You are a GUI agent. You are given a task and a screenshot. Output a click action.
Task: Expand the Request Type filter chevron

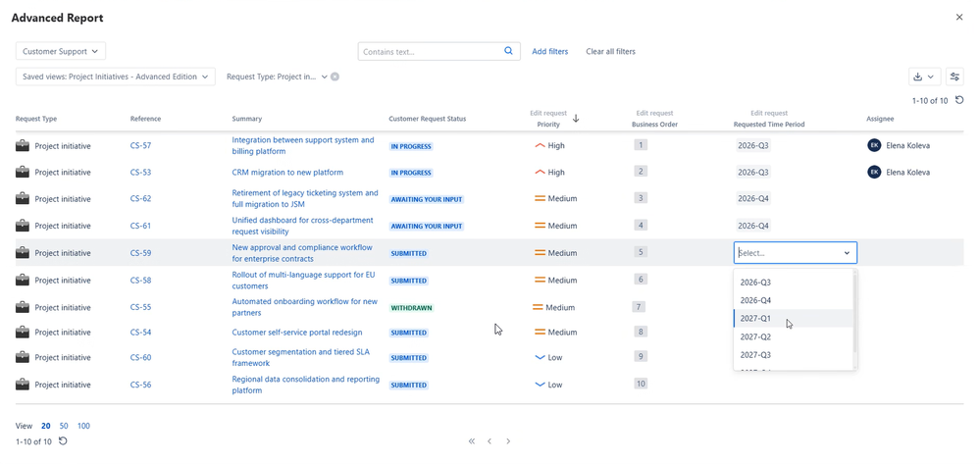pyautogui.click(x=325, y=77)
